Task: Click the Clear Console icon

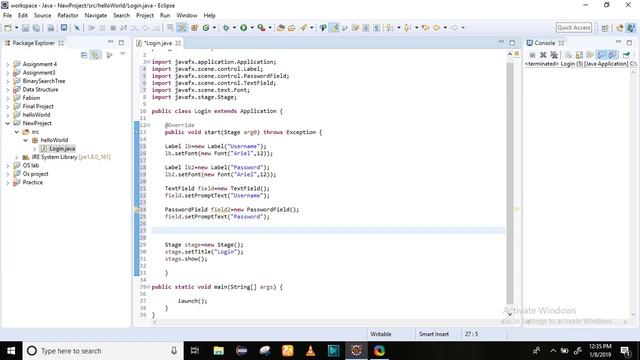Action: pos(568,55)
